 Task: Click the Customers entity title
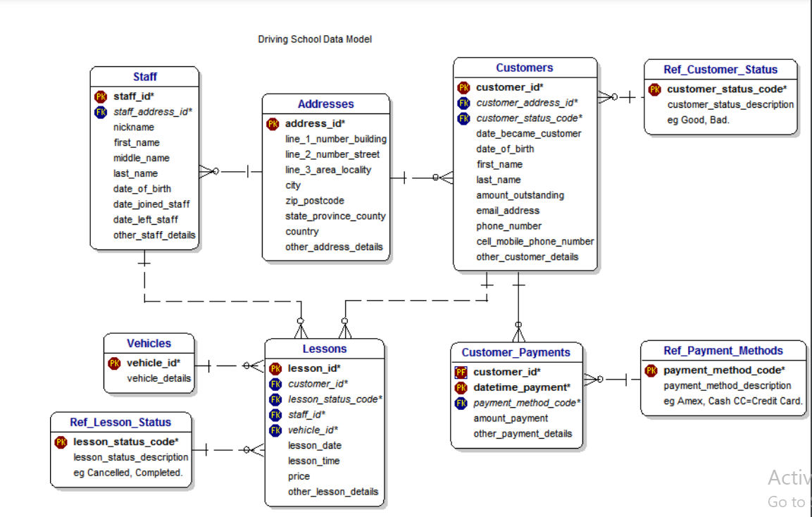tap(525, 67)
